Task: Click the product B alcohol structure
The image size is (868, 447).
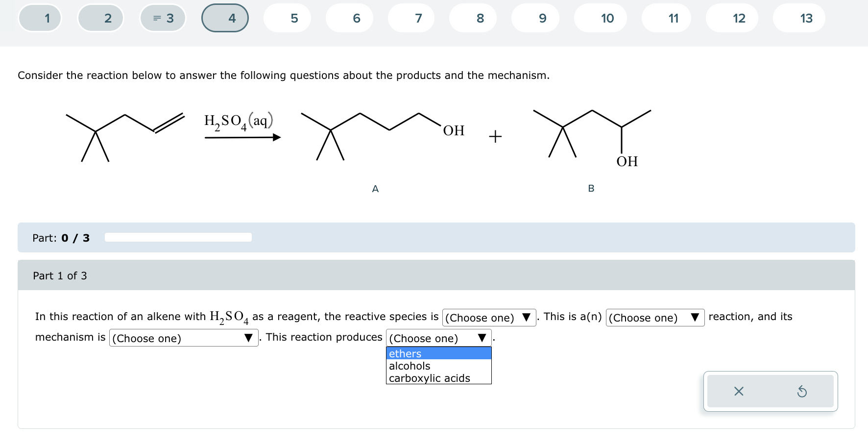Action: (592, 138)
